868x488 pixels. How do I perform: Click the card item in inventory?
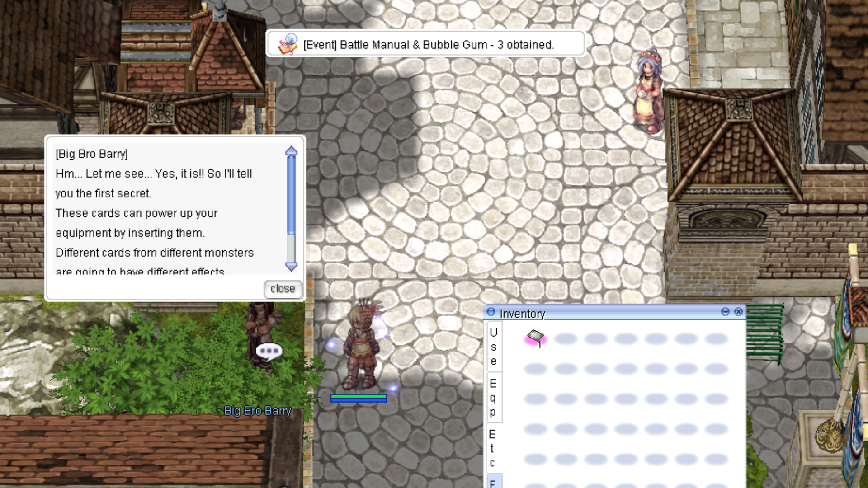pos(535,338)
